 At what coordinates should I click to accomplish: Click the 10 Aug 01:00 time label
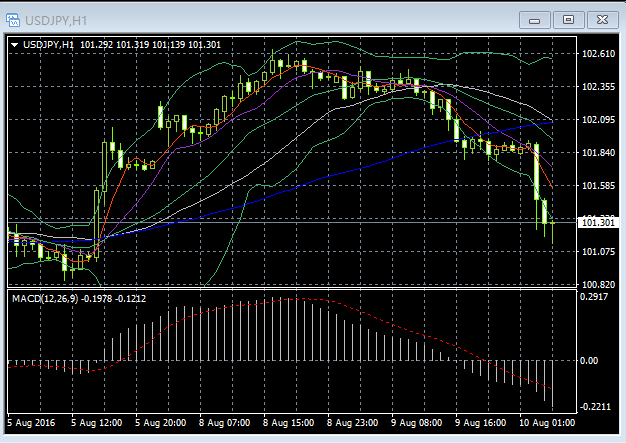(547, 423)
